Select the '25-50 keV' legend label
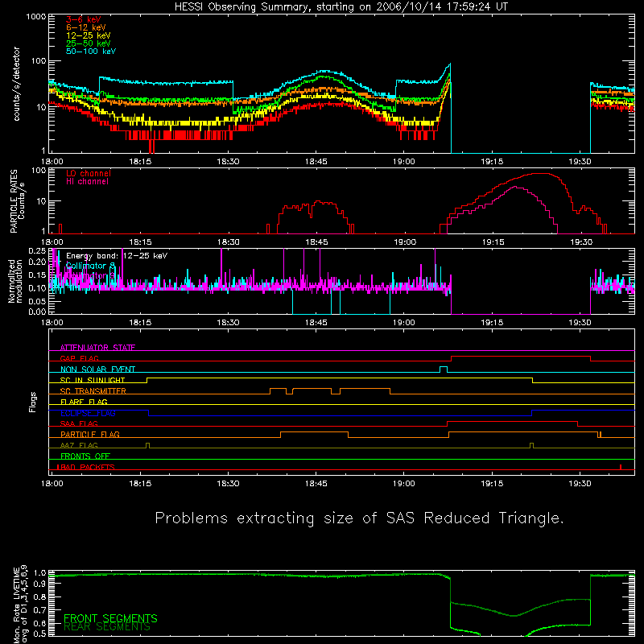Screen dimensions: 644x644 click(88, 43)
